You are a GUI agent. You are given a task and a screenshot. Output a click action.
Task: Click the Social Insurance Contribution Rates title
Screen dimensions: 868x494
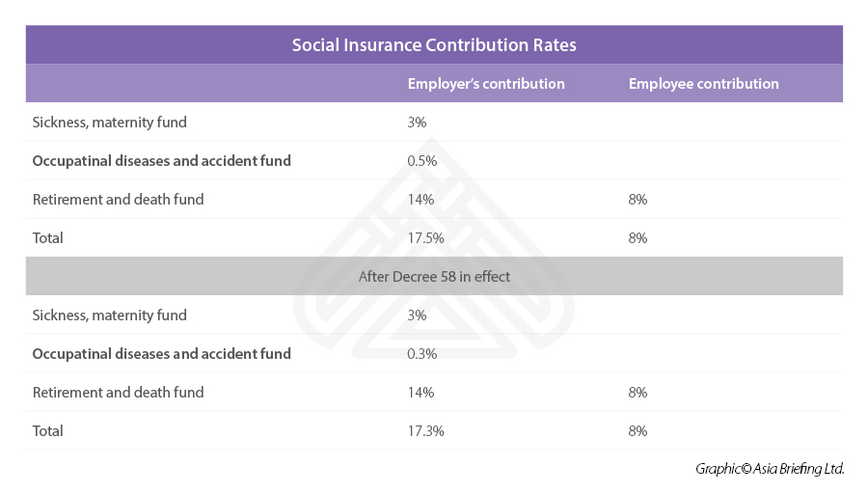click(x=434, y=44)
